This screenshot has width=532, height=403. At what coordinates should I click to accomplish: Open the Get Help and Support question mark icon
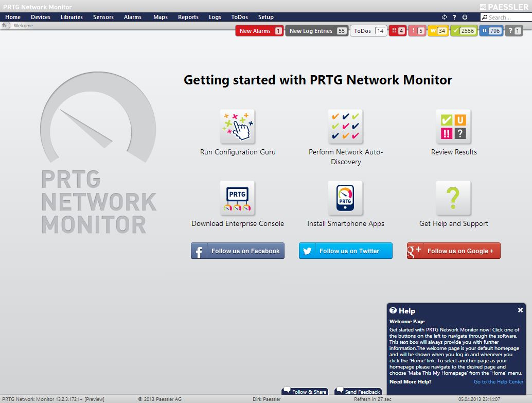453,198
